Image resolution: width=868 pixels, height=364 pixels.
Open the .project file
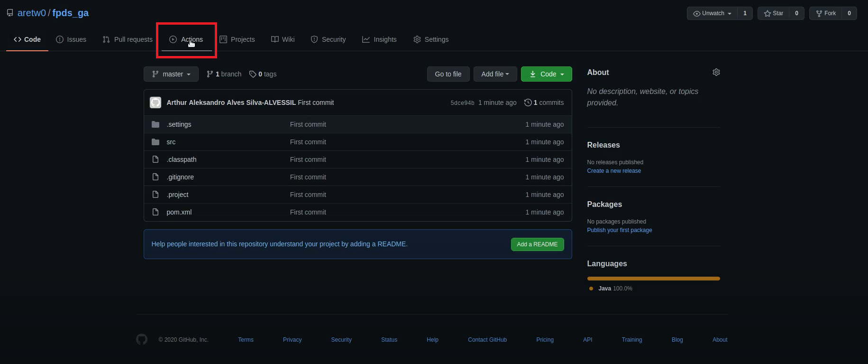(178, 195)
